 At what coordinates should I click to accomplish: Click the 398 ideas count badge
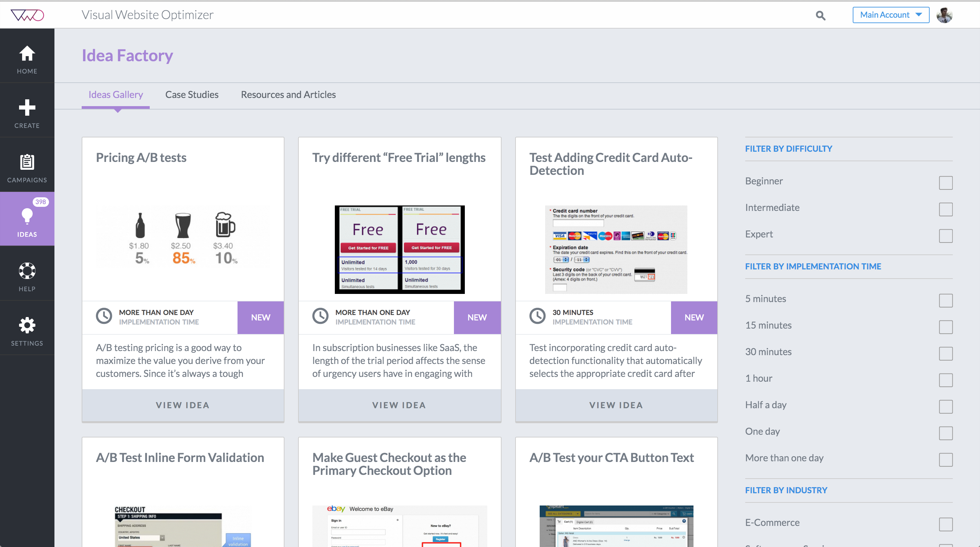[x=40, y=202]
